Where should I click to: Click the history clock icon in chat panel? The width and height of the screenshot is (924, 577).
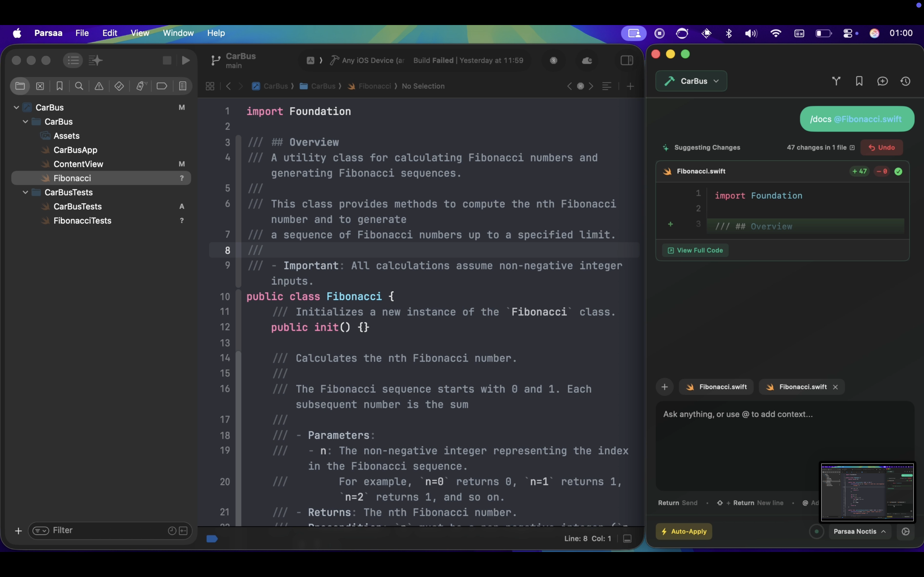click(905, 81)
